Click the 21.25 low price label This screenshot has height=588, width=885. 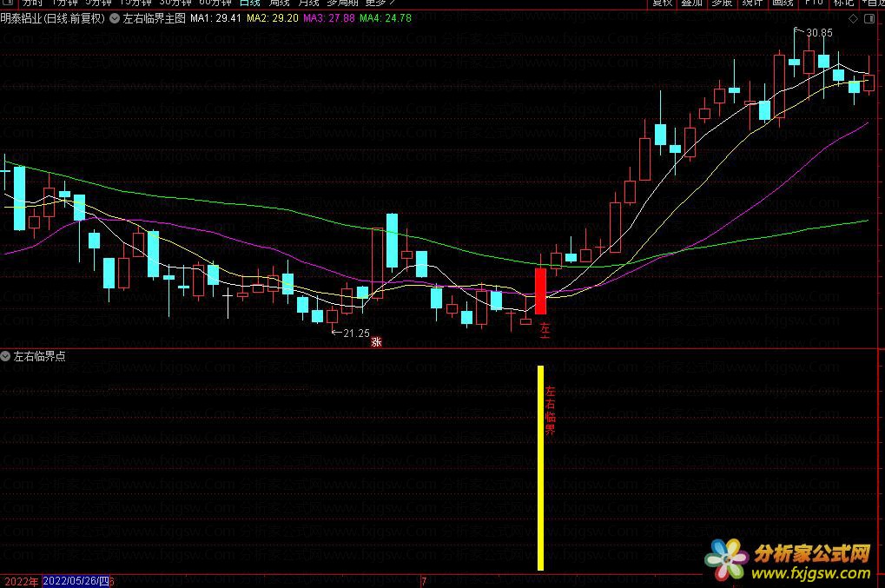tap(356, 334)
